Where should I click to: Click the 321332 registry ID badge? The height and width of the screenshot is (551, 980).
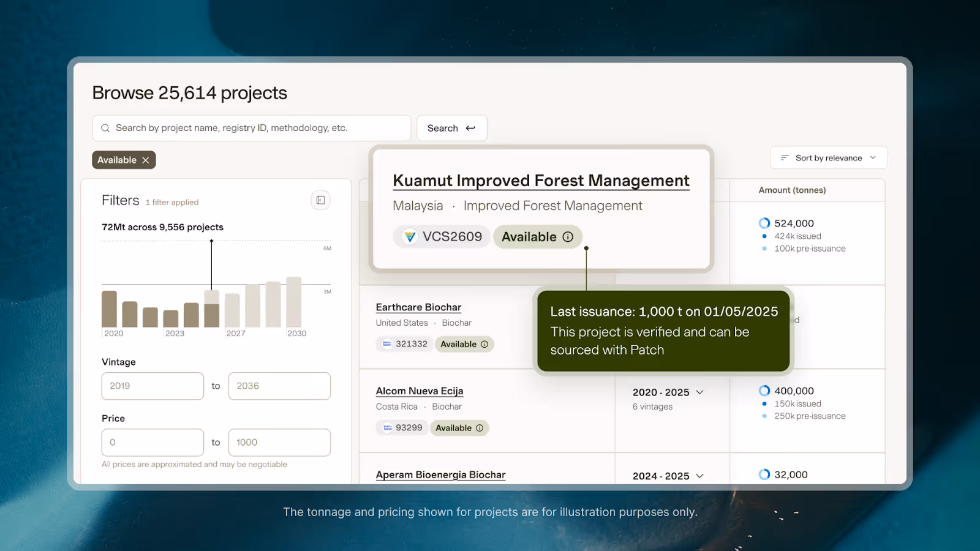pyautogui.click(x=405, y=344)
